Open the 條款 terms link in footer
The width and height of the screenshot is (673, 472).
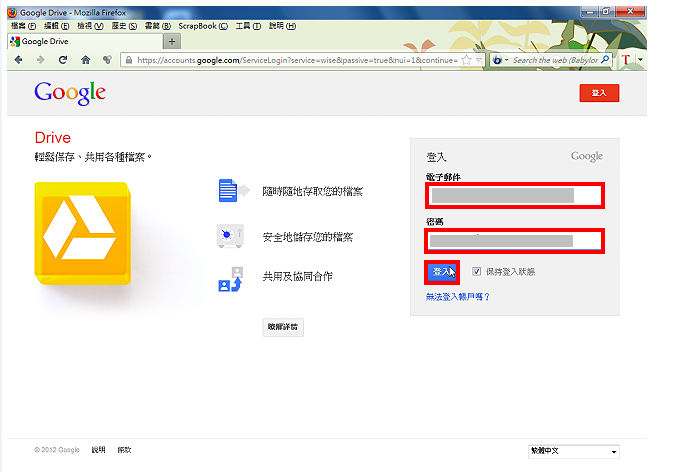tap(124, 450)
